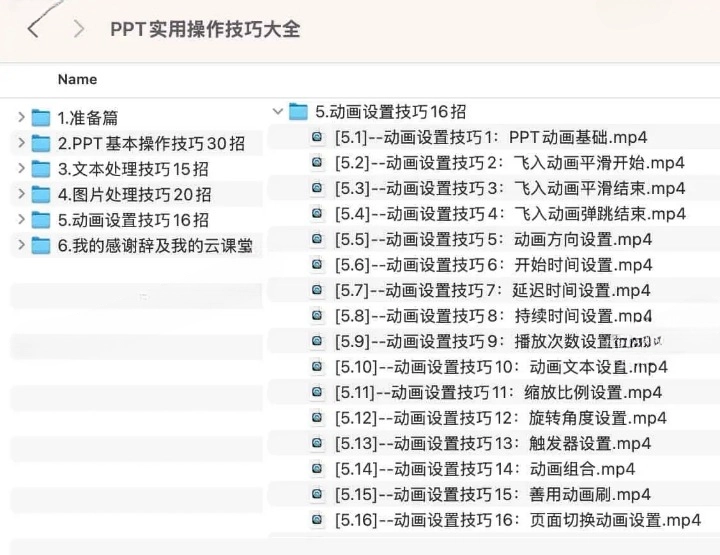Expand the 2.PPT基本操作技巧30招 folder

pyautogui.click(x=21, y=143)
